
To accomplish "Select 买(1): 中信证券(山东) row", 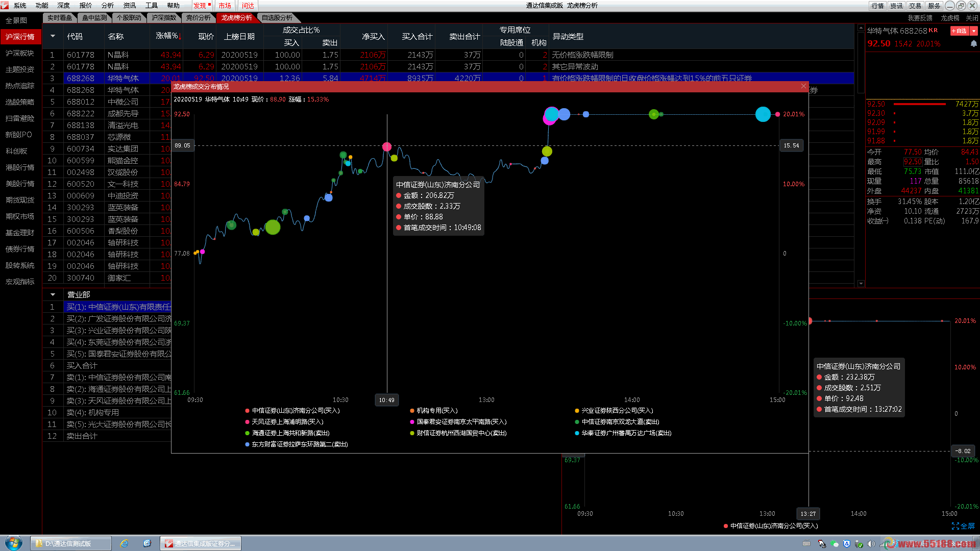I will 107,307.
